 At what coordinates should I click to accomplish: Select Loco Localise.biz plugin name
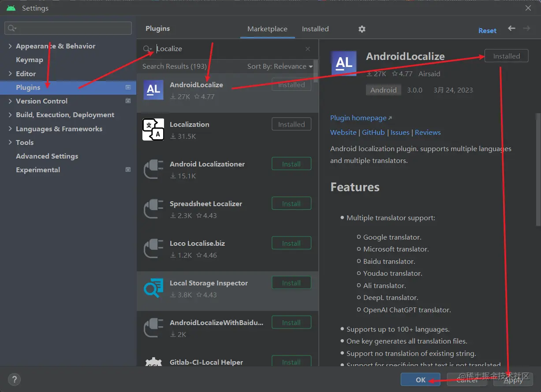198,243
